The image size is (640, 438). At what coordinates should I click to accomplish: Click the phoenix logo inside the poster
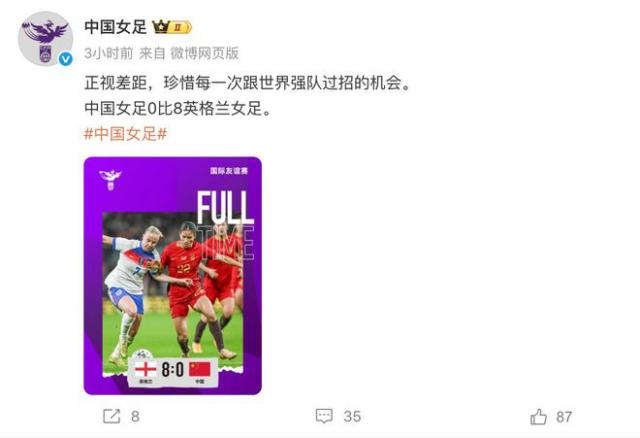(110, 179)
